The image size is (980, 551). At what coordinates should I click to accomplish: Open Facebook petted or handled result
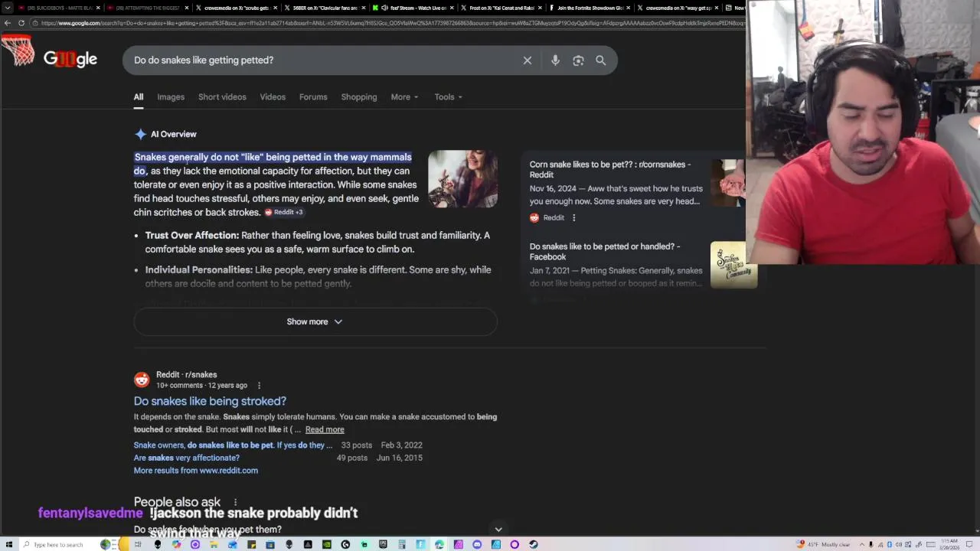(605, 252)
